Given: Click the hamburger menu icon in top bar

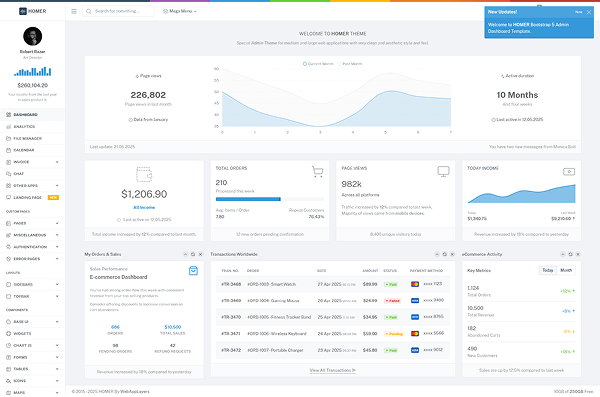Looking at the screenshot, I should click(74, 11).
